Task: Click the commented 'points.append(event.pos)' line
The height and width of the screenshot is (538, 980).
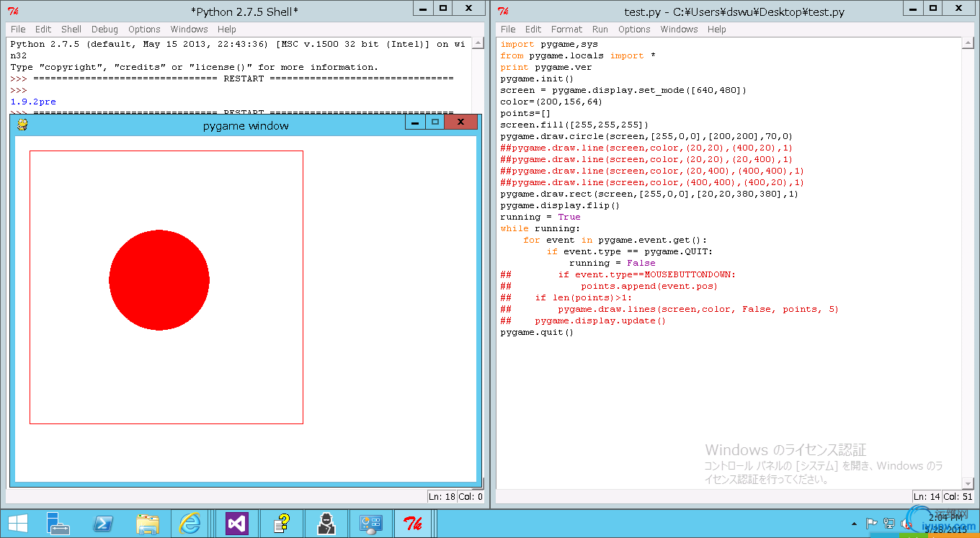Action: pyautogui.click(x=609, y=286)
